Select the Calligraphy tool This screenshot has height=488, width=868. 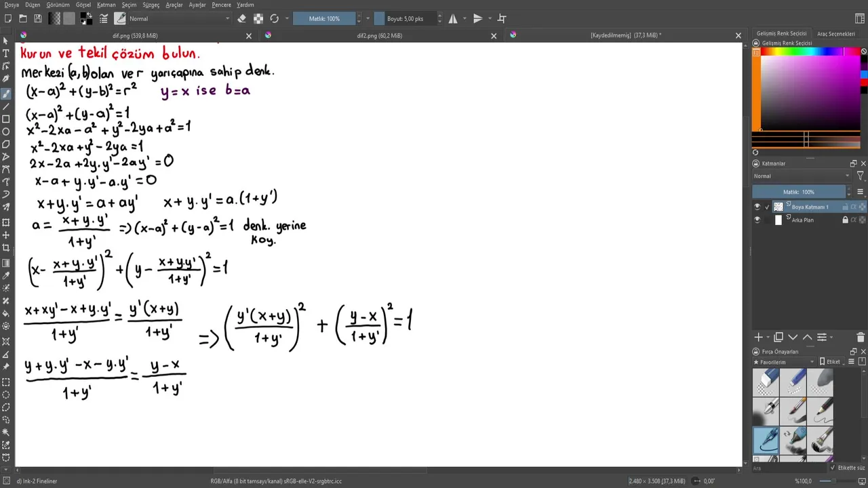[x=6, y=79]
